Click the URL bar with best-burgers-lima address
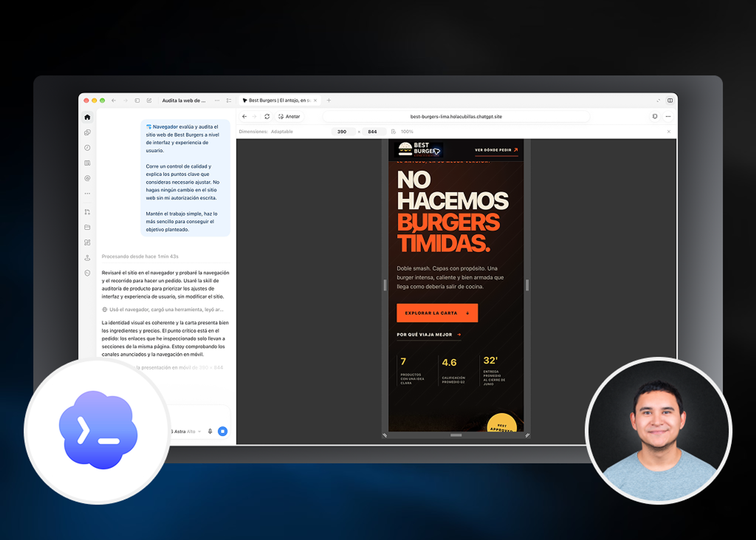The width and height of the screenshot is (756, 540). coord(456,116)
